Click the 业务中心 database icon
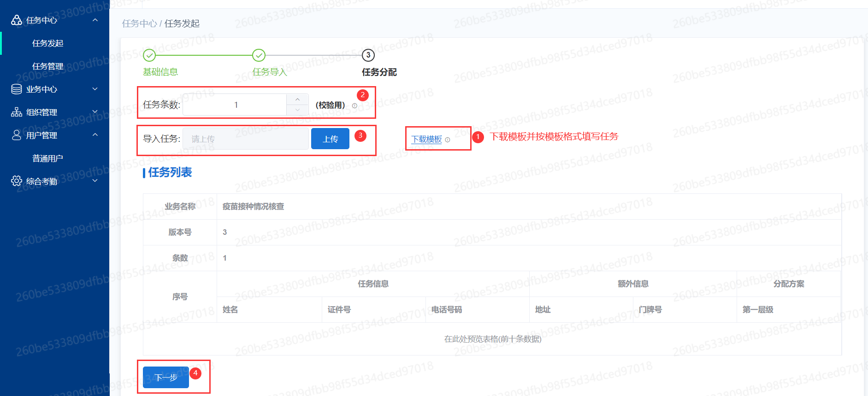The image size is (868, 396). 17,89
